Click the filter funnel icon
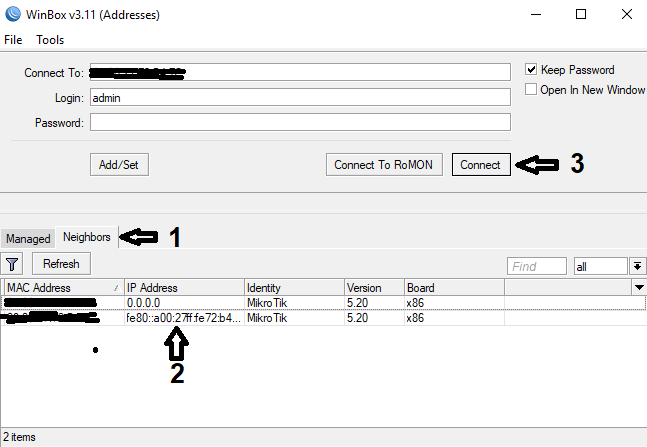The width and height of the screenshot is (647, 447). pyautogui.click(x=12, y=264)
